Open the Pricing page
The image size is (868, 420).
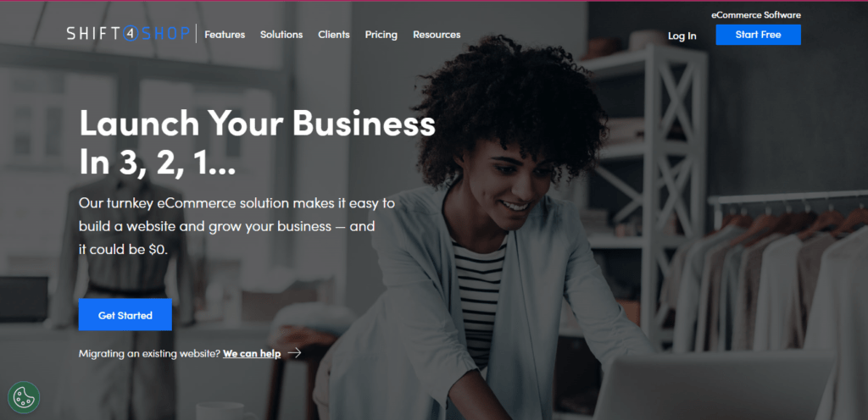[381, 35]
